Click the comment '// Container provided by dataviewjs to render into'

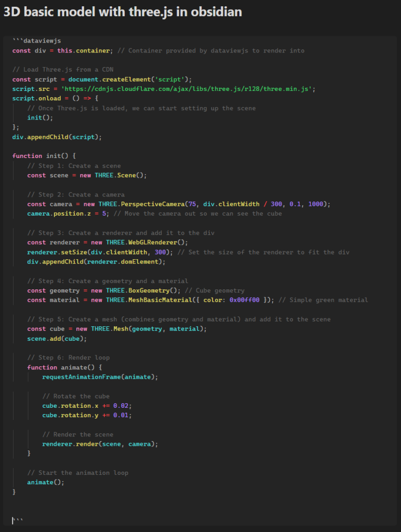pos(211,50)
